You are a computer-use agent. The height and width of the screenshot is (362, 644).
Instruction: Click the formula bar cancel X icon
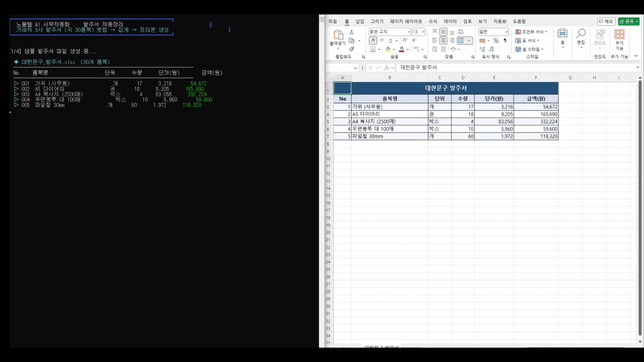[x=370, y=68]
